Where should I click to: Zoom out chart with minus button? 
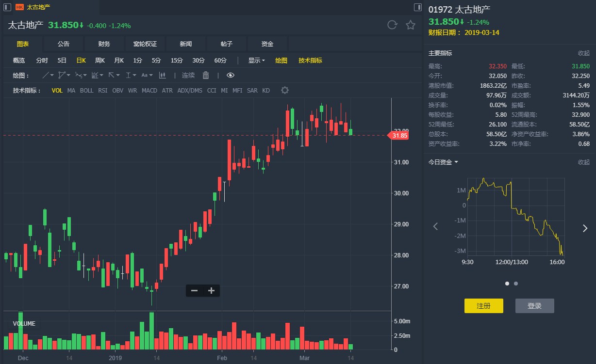pos(194,291)
